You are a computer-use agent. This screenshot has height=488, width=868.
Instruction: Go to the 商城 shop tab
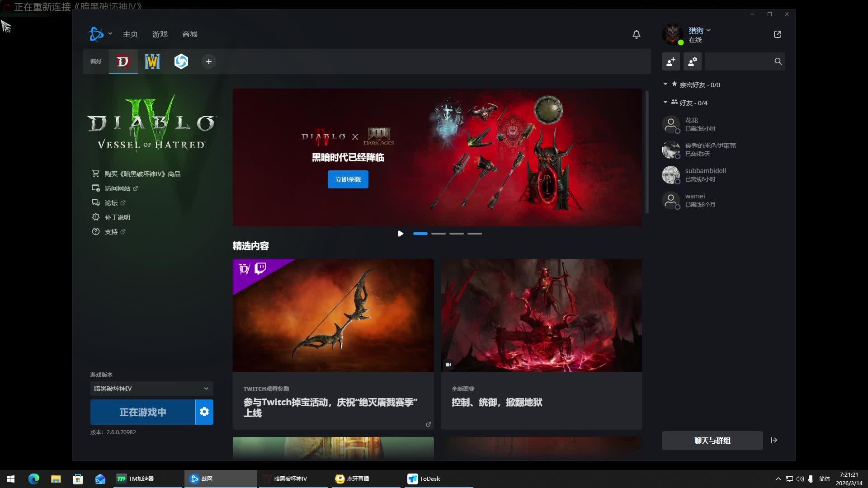coord(189,34)
